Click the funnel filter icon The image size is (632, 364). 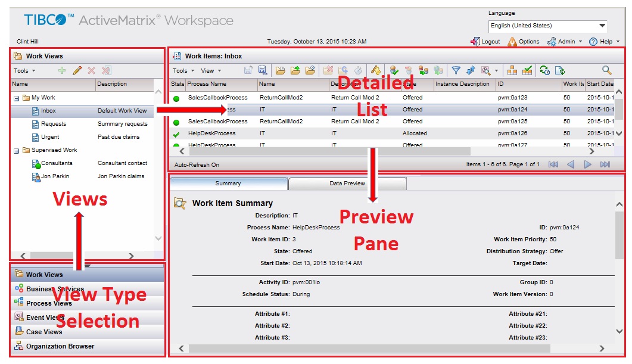(456, 70)
